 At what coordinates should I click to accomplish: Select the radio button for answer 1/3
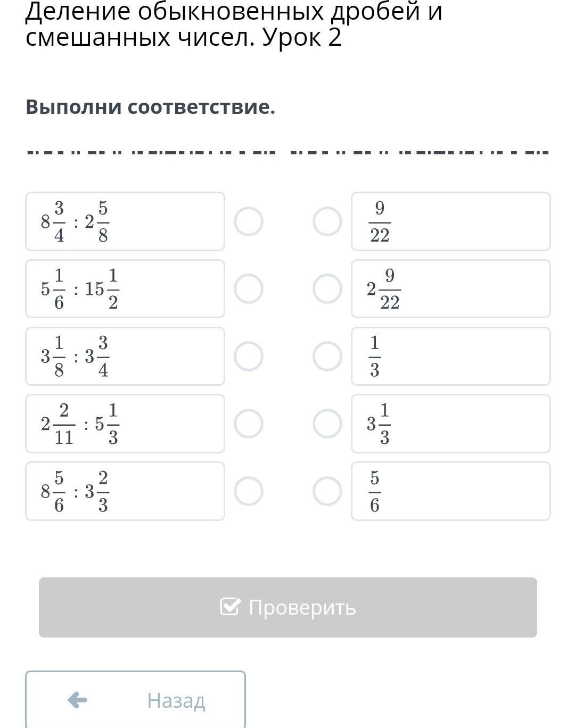coord(327,356)
